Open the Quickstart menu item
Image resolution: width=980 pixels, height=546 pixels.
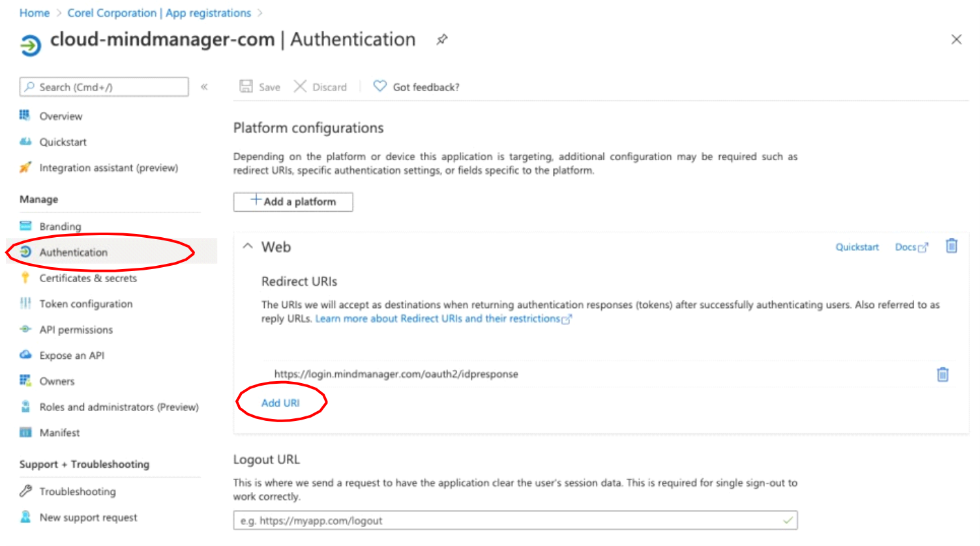click(63, 142)
